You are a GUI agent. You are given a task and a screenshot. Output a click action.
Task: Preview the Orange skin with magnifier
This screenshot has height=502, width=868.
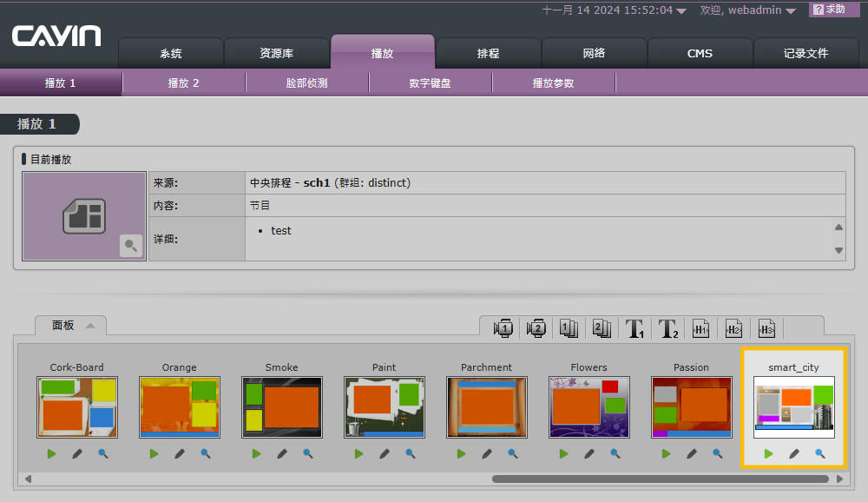[x=206, y=453]
